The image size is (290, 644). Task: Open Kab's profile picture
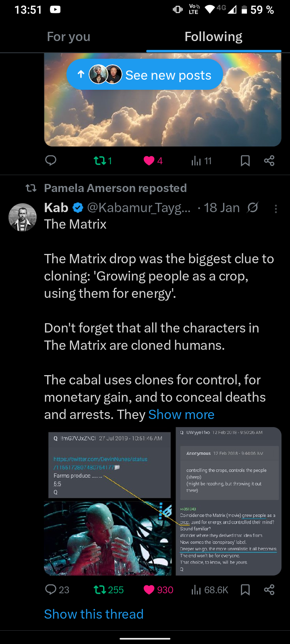(23, 217)
